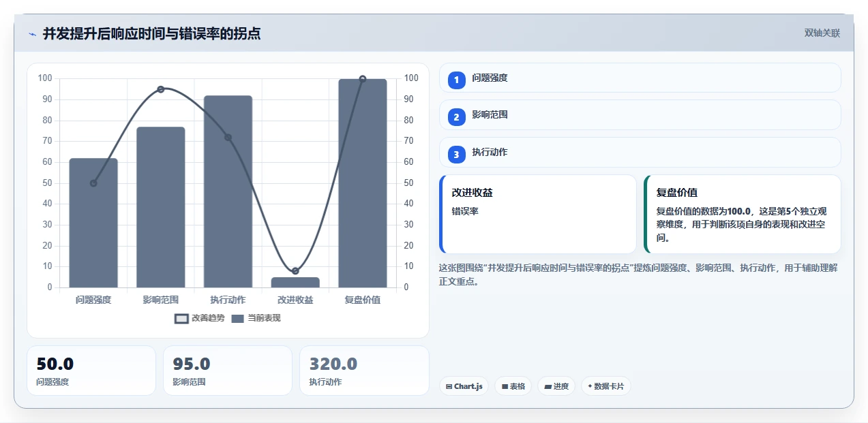Click the 影响范围 x-axis label
Viewport: 868px width, 423px height.
click(x=161, y=300)
